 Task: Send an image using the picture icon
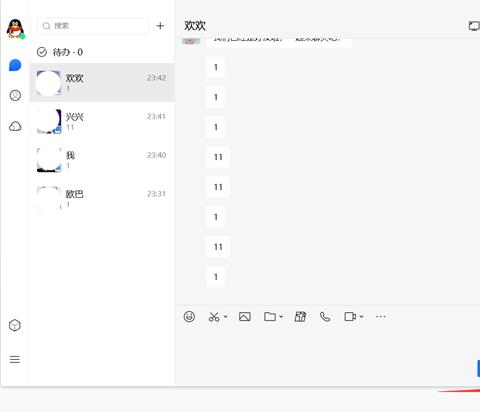pos(245,316)
